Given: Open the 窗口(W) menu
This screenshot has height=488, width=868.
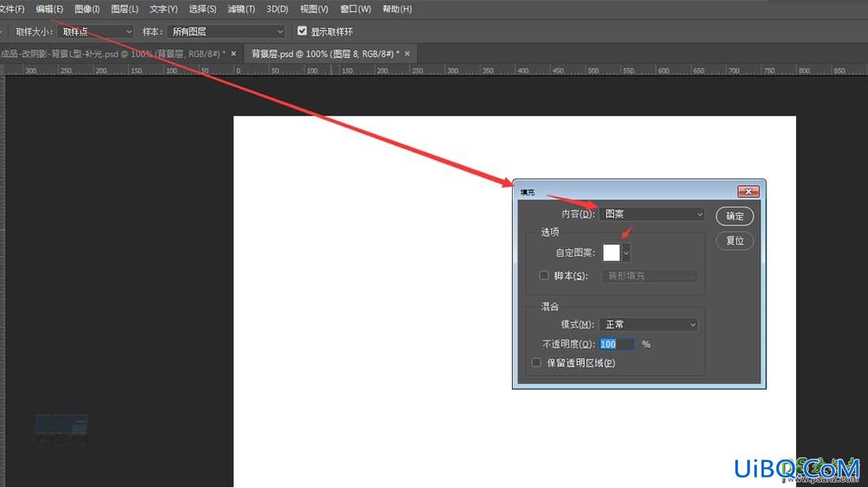Looking at the screenshot, I should pyautogui.click(x=355, y=9).
